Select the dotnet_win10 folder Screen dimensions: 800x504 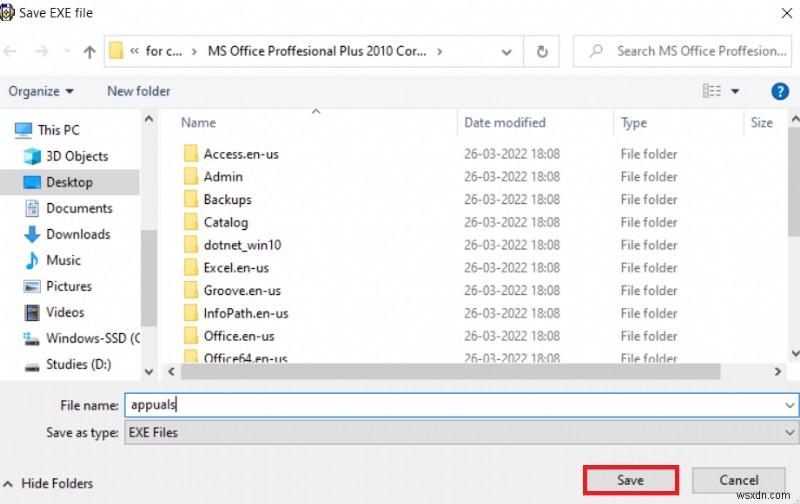pos(242,245)
